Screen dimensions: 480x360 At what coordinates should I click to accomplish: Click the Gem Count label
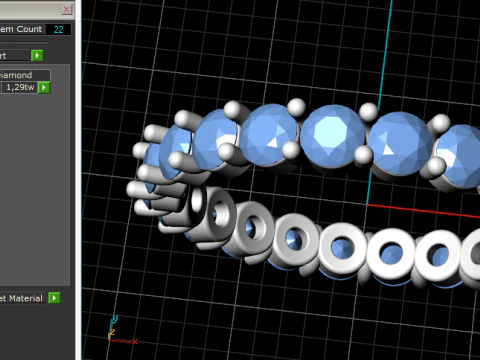tap(21, 29)
